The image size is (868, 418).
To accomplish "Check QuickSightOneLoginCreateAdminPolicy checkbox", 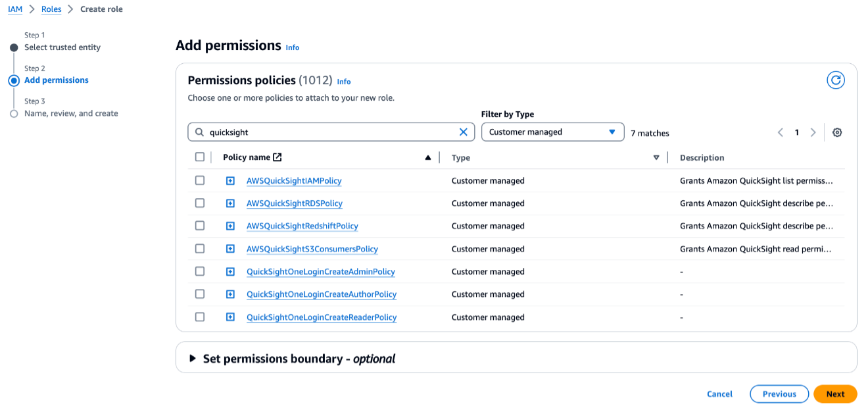I will click(x=200, y=271).
